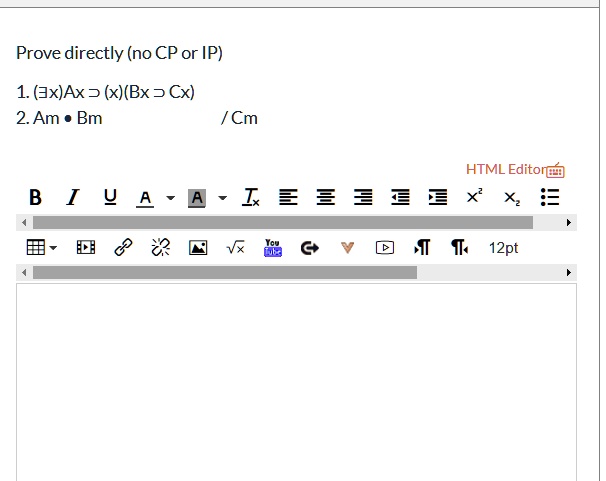Set right-to-left text direction

point(460,248)
